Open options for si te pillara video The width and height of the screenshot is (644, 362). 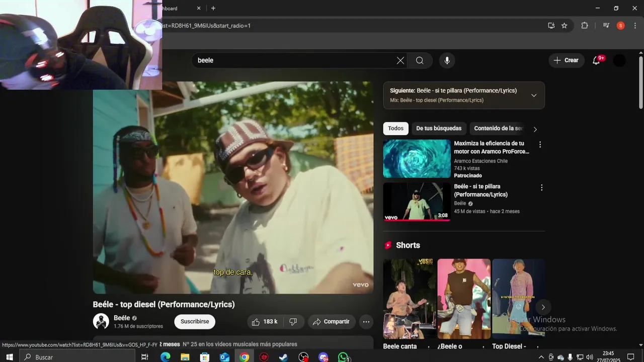pyautogui.click(x=542, y=188)
